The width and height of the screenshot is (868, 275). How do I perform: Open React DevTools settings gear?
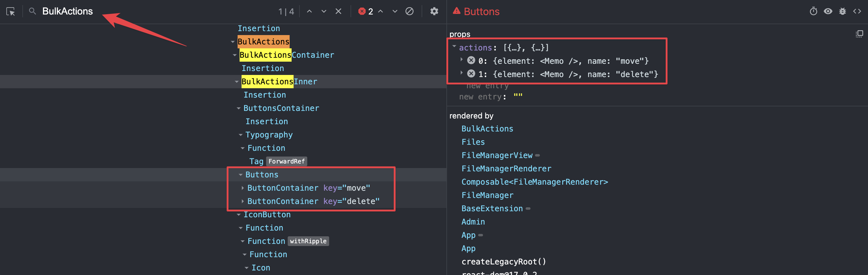tap(434, 11)
